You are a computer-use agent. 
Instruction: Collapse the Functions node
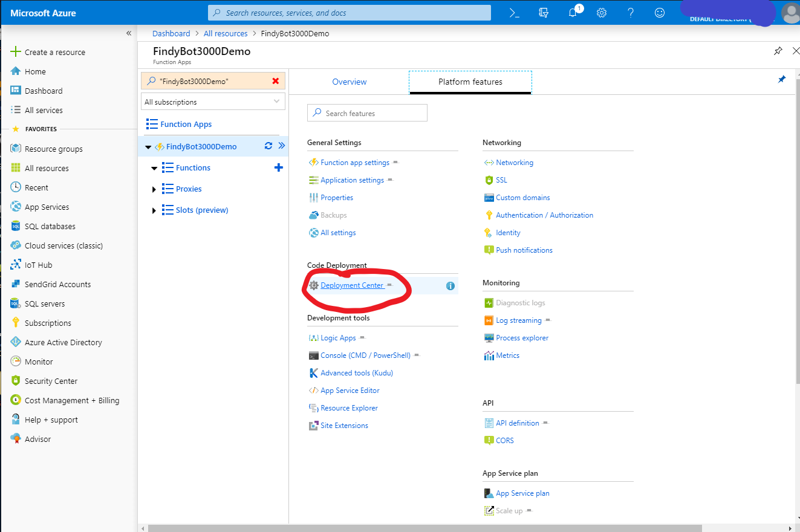click(154, 168)
